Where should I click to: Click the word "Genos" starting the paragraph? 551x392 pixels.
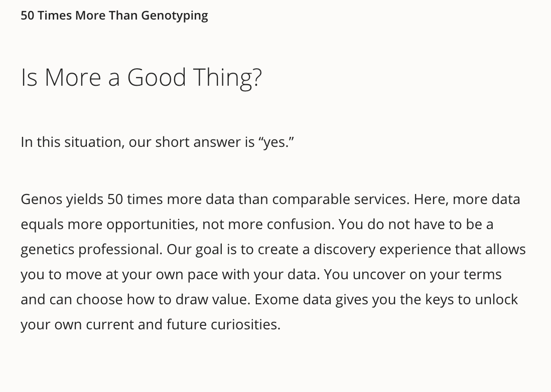tap(42, 200)
